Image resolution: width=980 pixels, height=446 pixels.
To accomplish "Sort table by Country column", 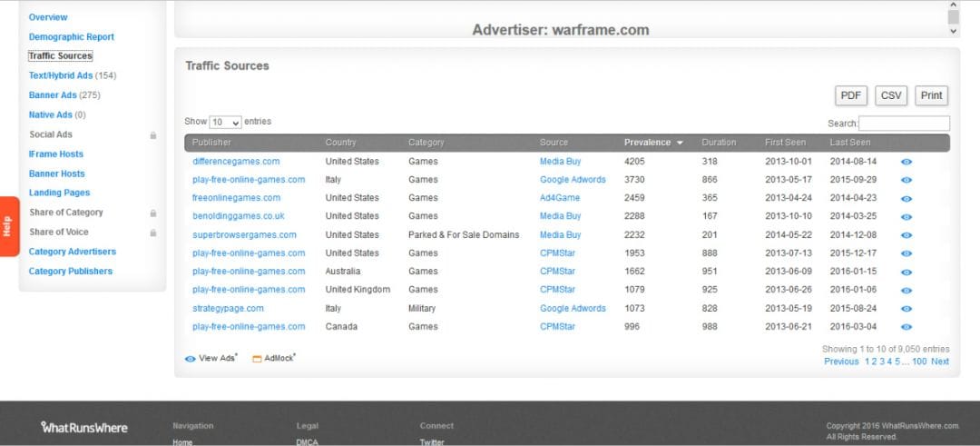I will [340, 143].
